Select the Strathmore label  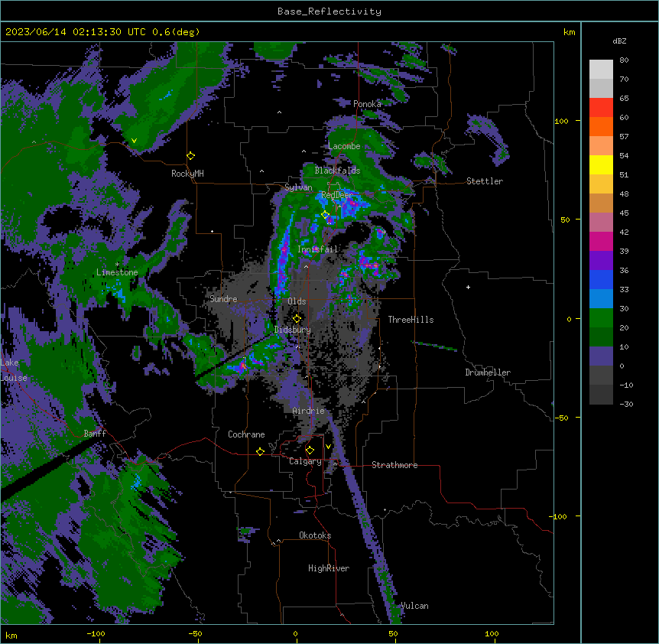(x=394, y=465)
